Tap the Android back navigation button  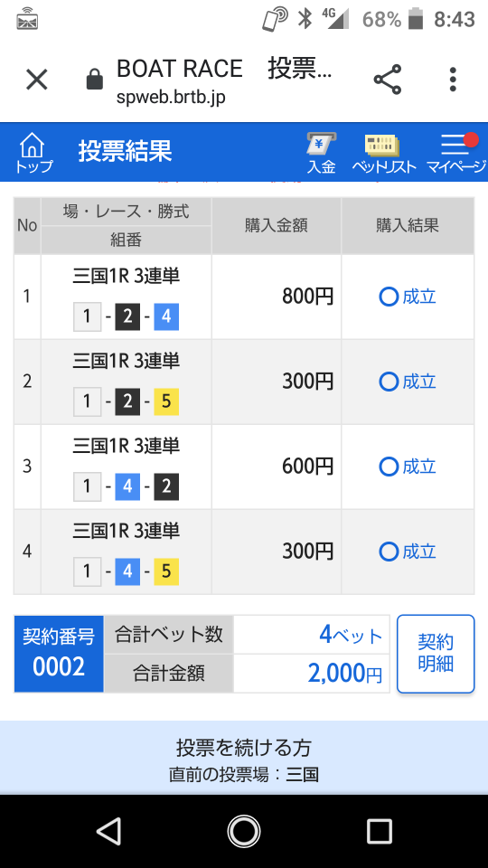pos(109,831)
